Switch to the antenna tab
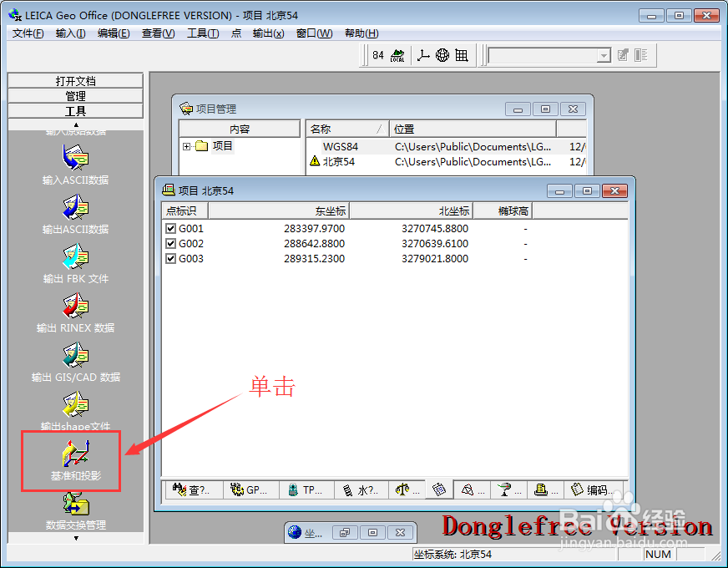The height and width of the screenshot is (568, 728). click(508, 489)
